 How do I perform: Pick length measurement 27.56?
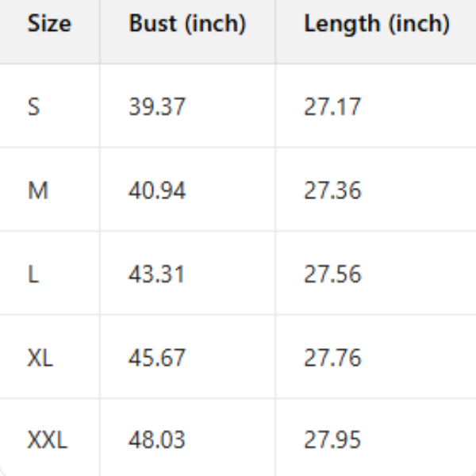tap(332, 274)
